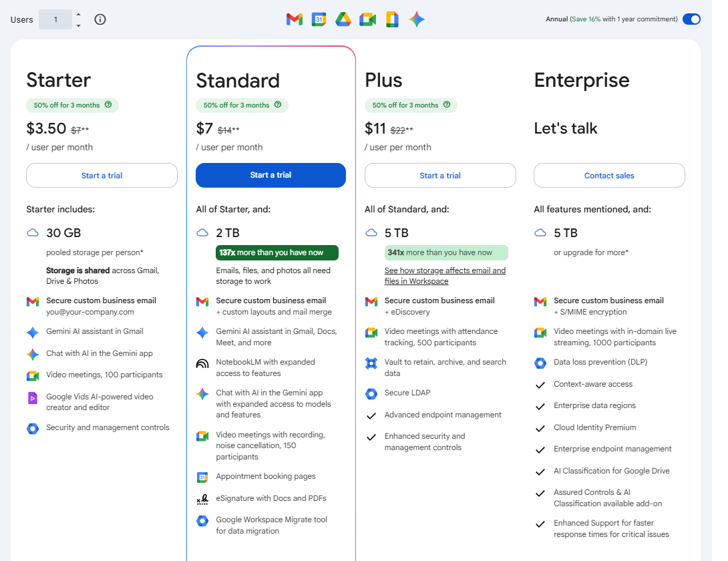Screen dimensions: 728x561
Task: Click the info icon next to Users
Action: pyautogui.click(x=100, y=19)
